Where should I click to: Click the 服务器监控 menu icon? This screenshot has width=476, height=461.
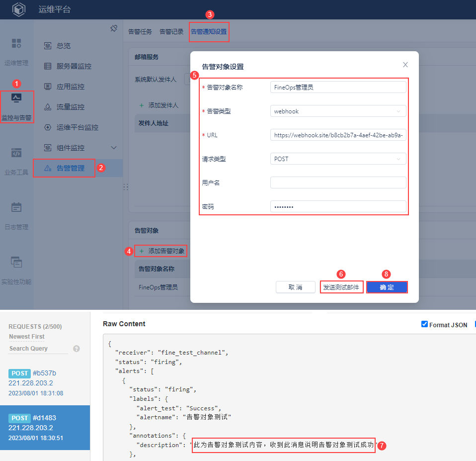(x=48, y=66)
